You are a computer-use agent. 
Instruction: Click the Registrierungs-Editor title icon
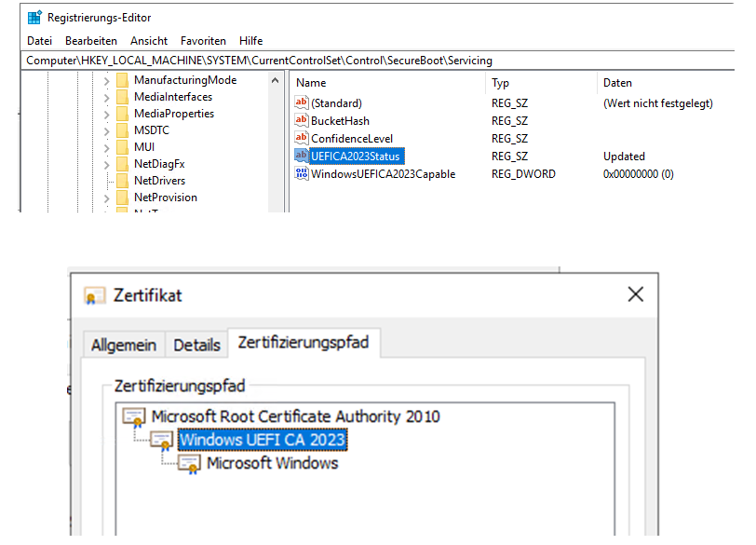click(34, 18)
